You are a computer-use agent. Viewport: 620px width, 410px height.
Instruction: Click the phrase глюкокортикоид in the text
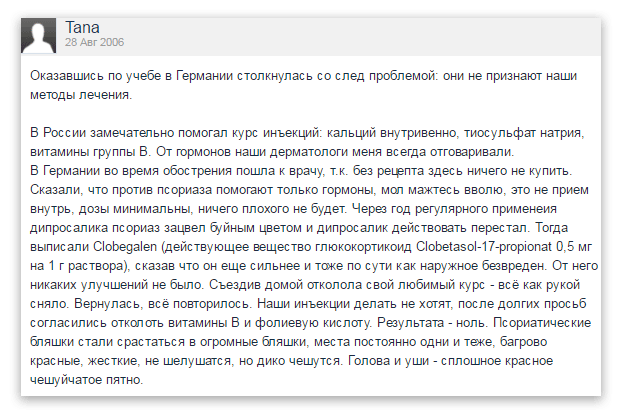(x=363, y=247)
